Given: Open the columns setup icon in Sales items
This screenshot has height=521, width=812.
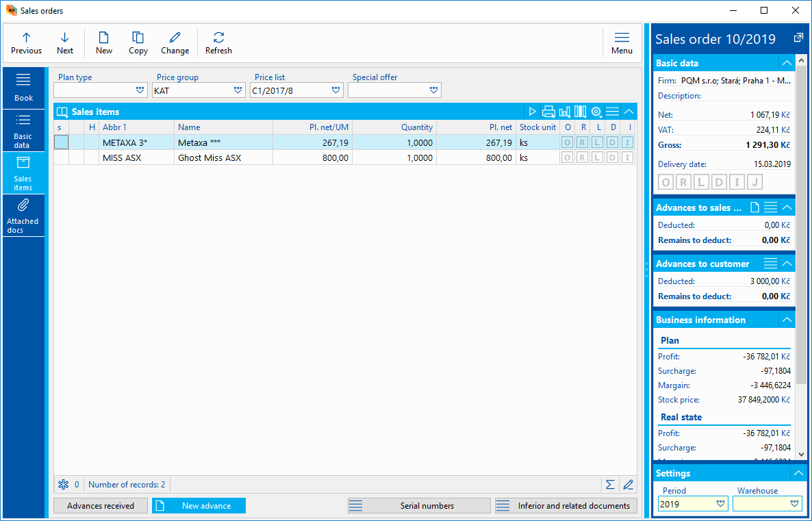Looking at the screenshot, I should point(581,112).
